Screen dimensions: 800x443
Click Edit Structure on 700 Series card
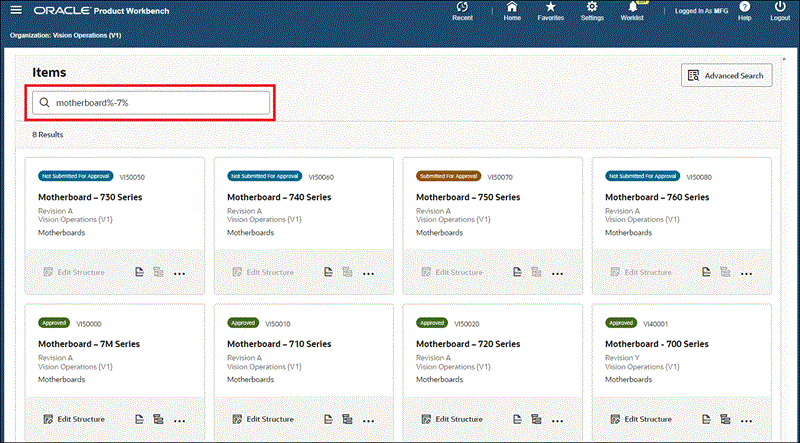641,419
